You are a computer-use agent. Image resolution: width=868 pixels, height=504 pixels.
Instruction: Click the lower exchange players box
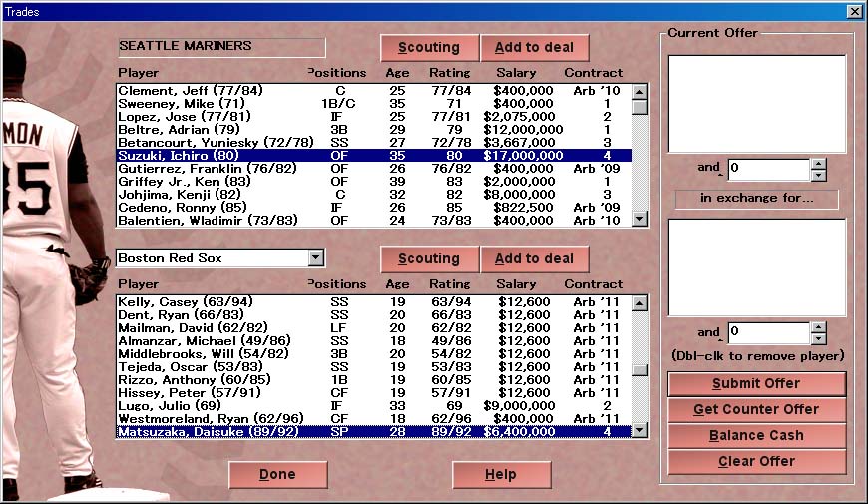pos(756,267)
